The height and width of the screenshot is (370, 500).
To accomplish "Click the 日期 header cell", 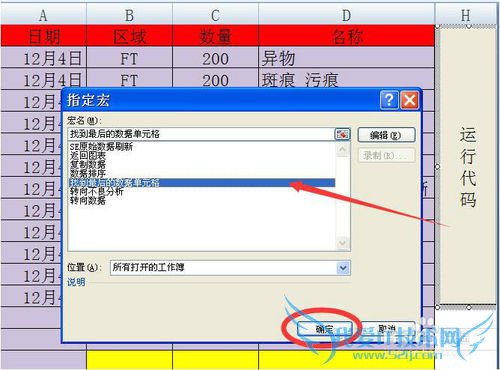I will [x=43, y=36].
